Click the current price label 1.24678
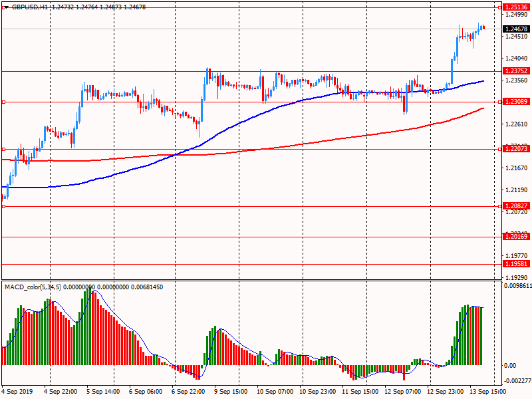Viewport: 532px width, 399px height. pos(517,29)
